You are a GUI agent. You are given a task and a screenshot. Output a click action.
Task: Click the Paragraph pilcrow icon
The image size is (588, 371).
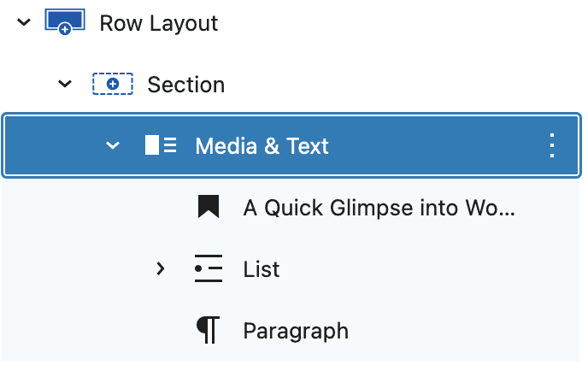[x=209, y=330]
